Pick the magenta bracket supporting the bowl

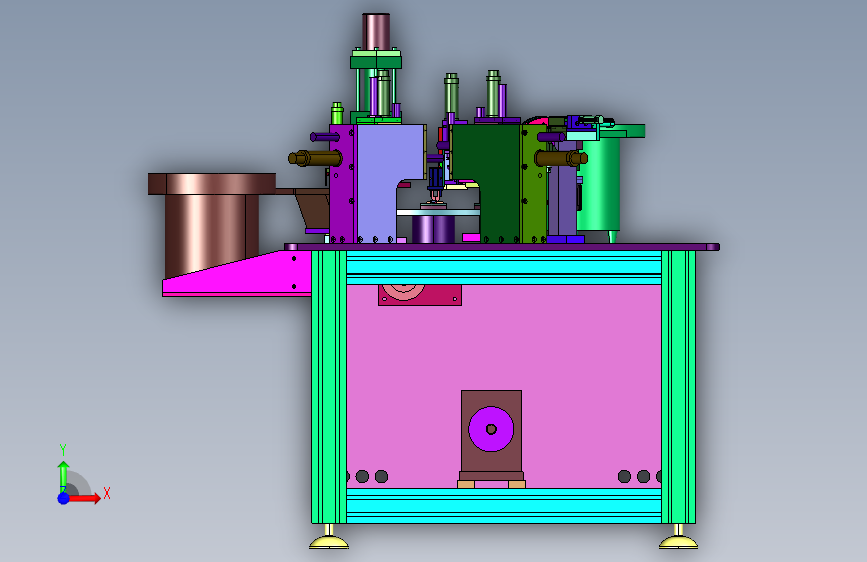point(238,274)
